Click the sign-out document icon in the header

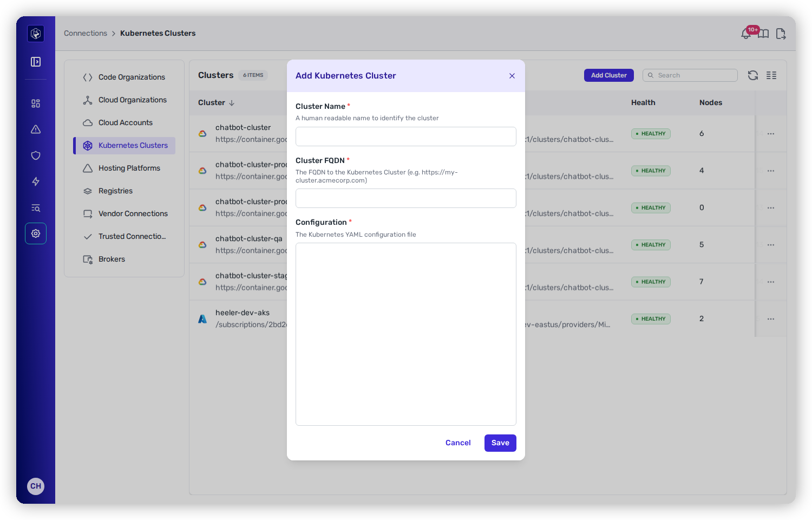pos(781,34)
